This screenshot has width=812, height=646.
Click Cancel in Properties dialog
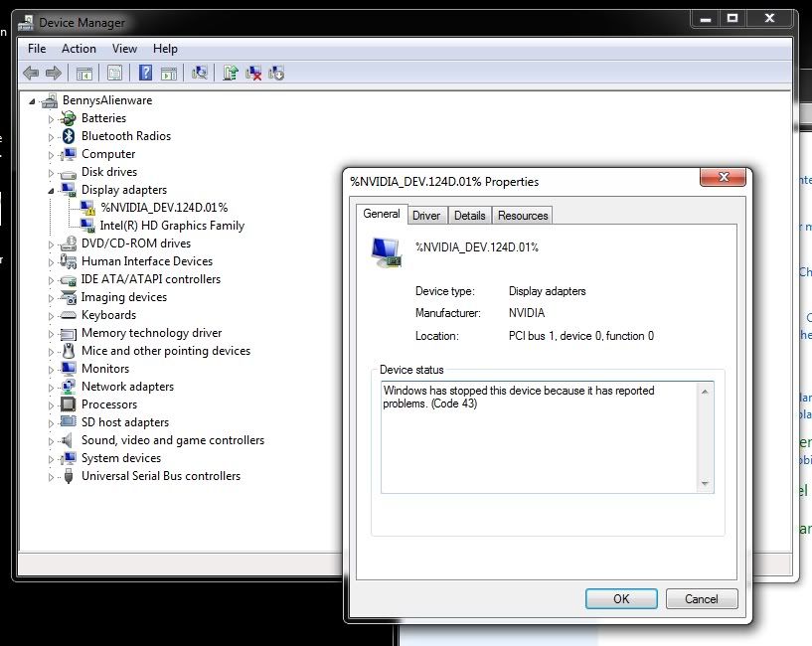point(701,599)
